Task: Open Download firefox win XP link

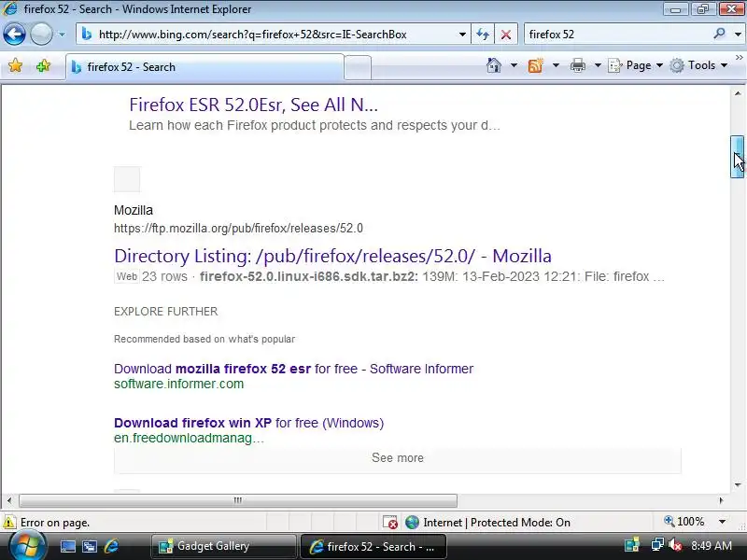Action: [x=248, y=423]
